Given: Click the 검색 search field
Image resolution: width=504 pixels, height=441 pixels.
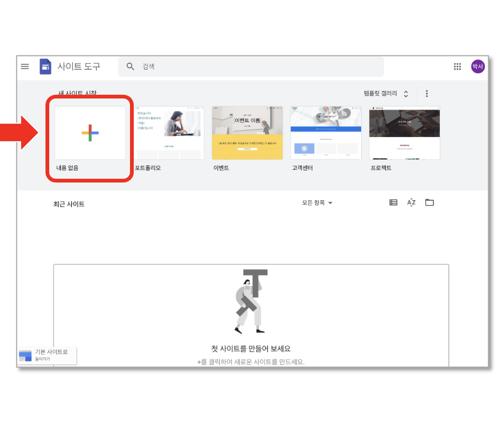Looking at the screenshot, I should tap(251, 66).
